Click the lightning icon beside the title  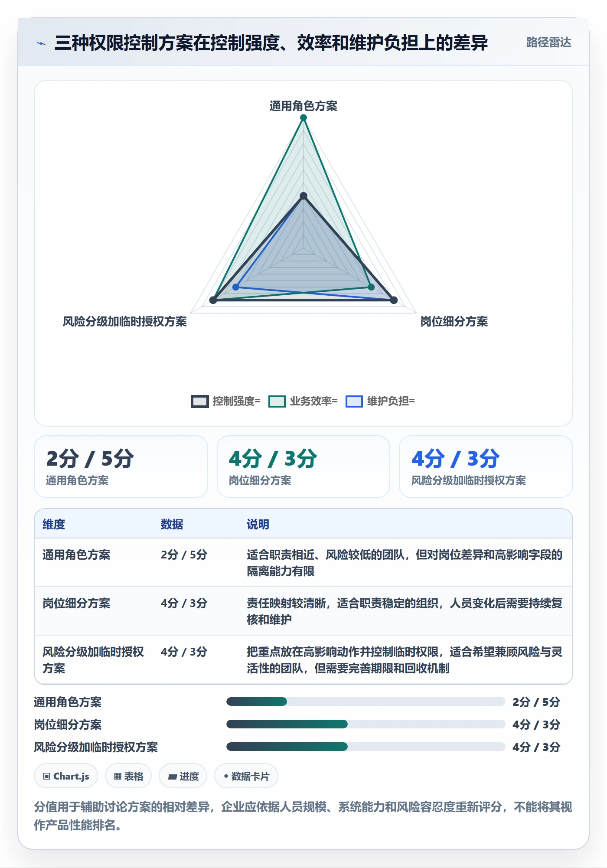click(41, 43)
